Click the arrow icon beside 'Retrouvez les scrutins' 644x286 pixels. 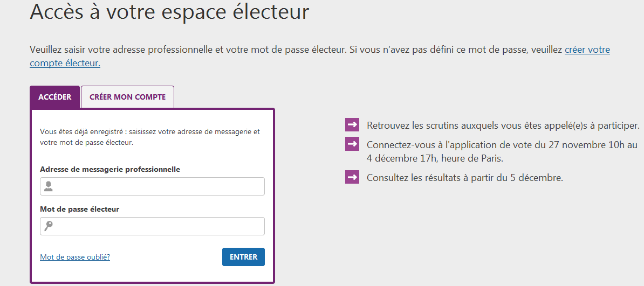[x=352, y=125]
